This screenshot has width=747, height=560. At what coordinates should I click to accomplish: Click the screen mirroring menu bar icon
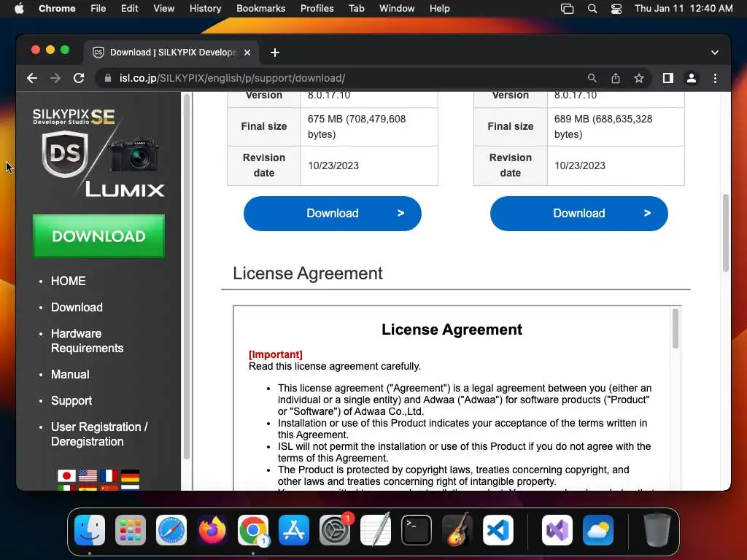point(567,9)
